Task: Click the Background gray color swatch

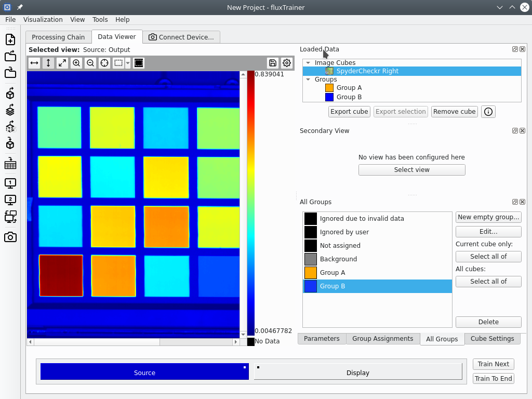Action: (311, 259)
